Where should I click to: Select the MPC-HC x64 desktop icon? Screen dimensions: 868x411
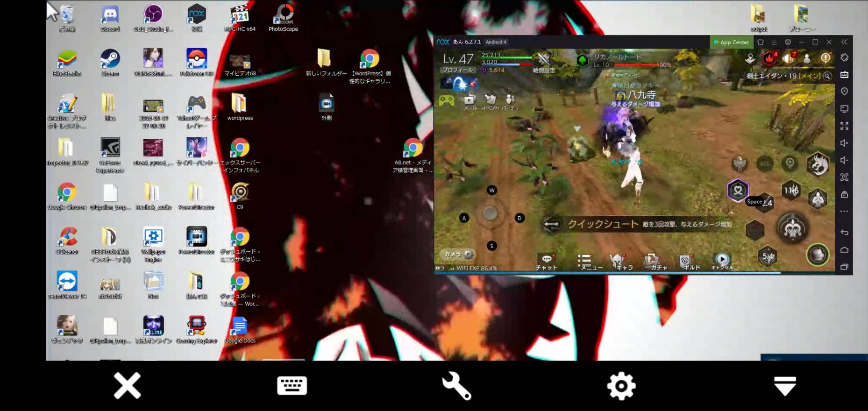[x=240, y=19]
